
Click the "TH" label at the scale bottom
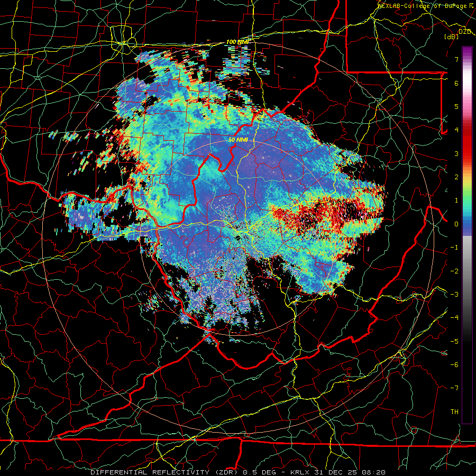[x=454, y=412]
